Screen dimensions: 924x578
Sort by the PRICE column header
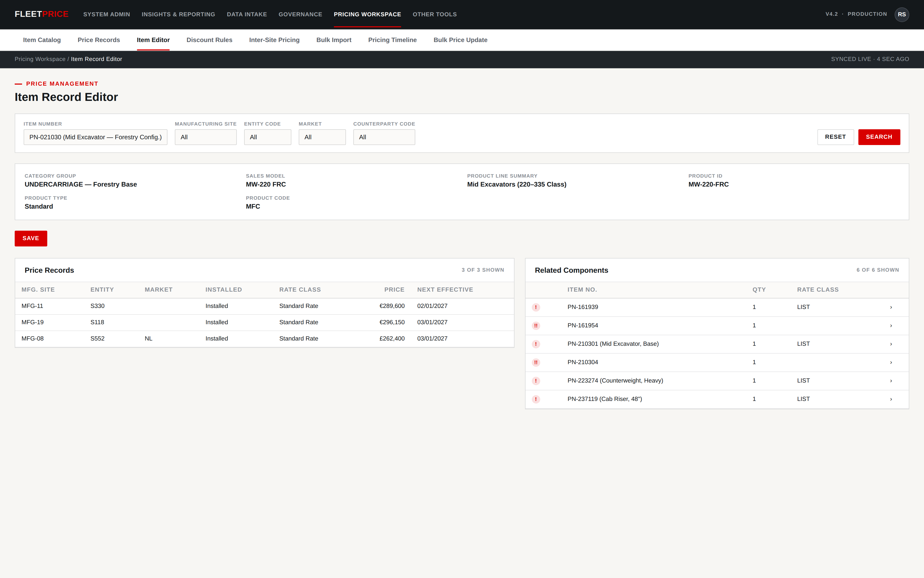[x=394, y=290]
